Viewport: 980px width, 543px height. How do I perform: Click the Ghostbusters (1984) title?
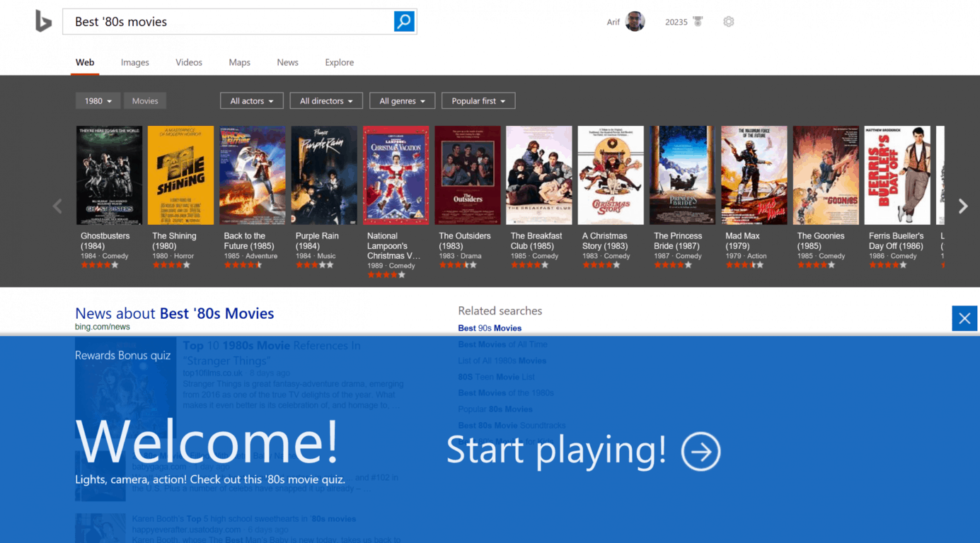(x=105, y=241)
